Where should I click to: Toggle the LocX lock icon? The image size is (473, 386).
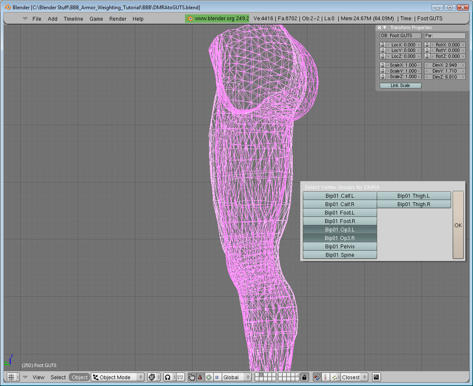[382, 45]
